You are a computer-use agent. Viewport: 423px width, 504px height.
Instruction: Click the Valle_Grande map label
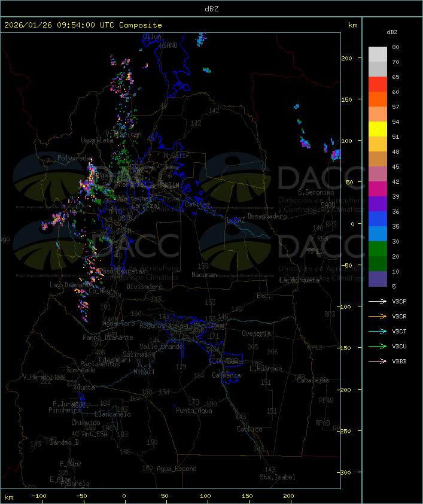tap(161, 347)
